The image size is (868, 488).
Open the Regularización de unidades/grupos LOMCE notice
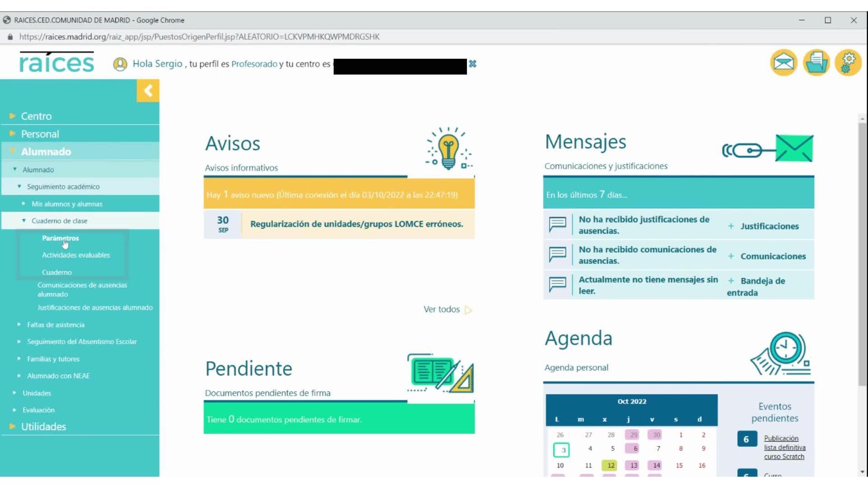tap(356, 224)
